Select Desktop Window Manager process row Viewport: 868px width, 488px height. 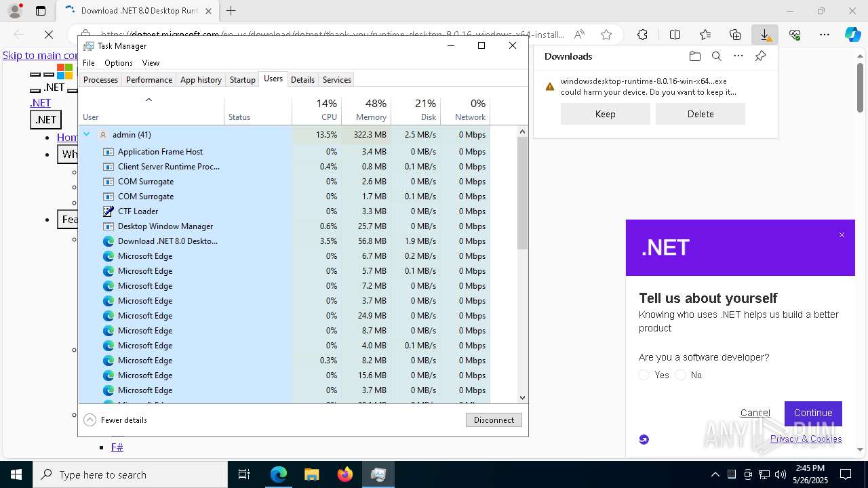coord(284,226)
